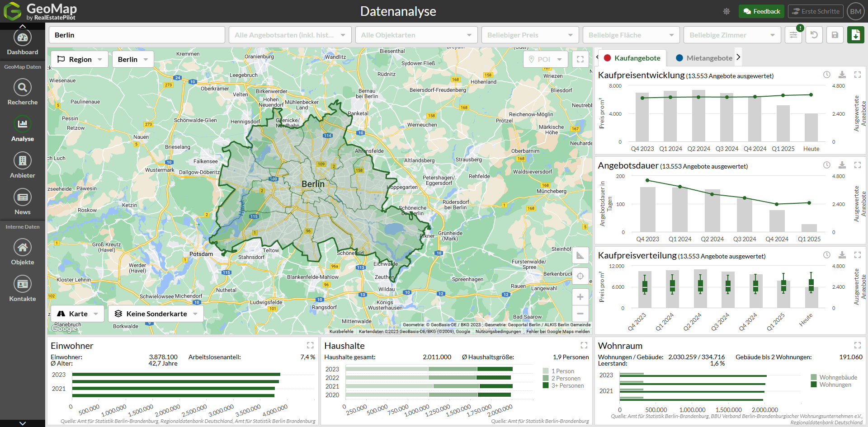Click the Feedback button
The height and width of the screenshot is (427, 868).
click(x=761, y=11)
